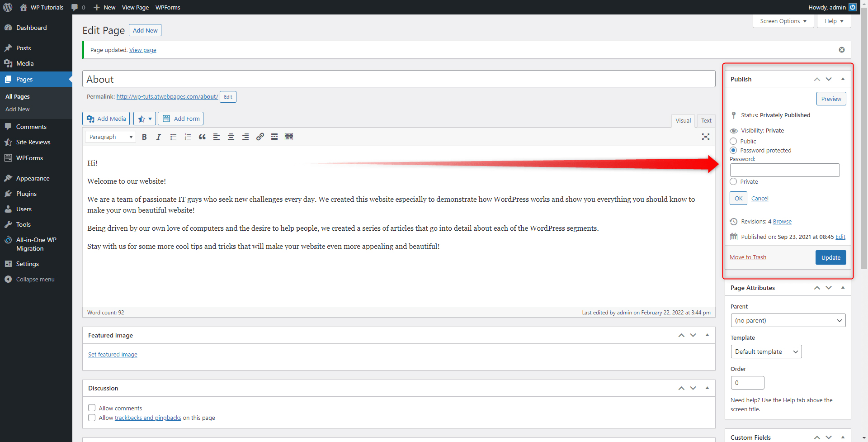The height and width of the screenshot is (442, 868).
Task: Select Password protected visibility
Action: pos(733,150)
